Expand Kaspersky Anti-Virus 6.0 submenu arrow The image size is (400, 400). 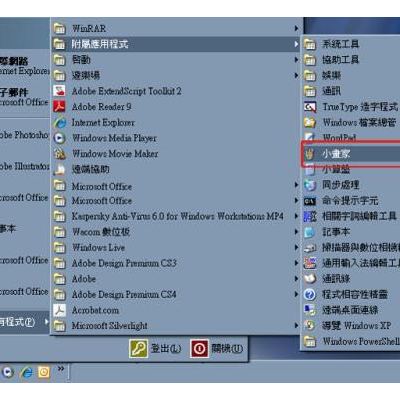coord(296,216)
